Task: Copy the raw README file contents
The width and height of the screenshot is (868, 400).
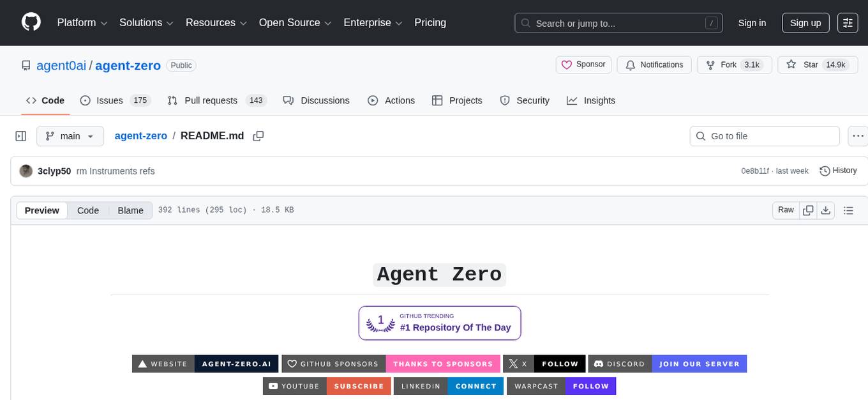Action: tap(808, 210)
